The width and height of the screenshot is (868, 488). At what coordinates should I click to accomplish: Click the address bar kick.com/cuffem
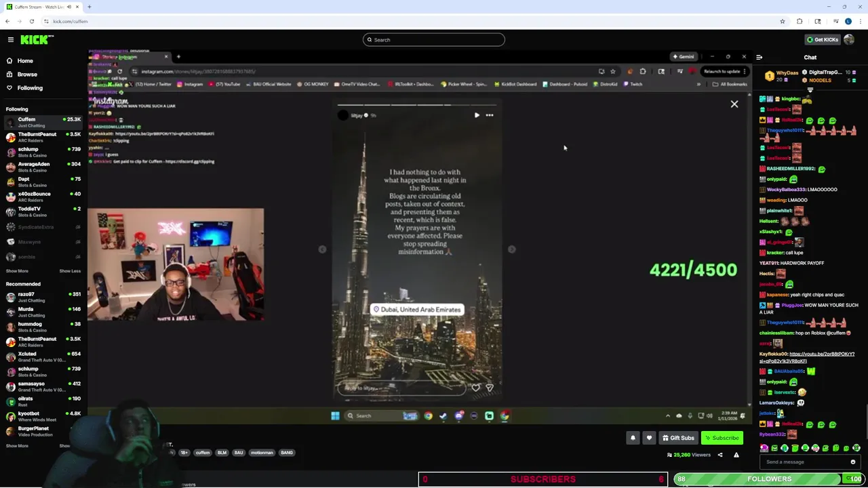[x=70, y=22]
